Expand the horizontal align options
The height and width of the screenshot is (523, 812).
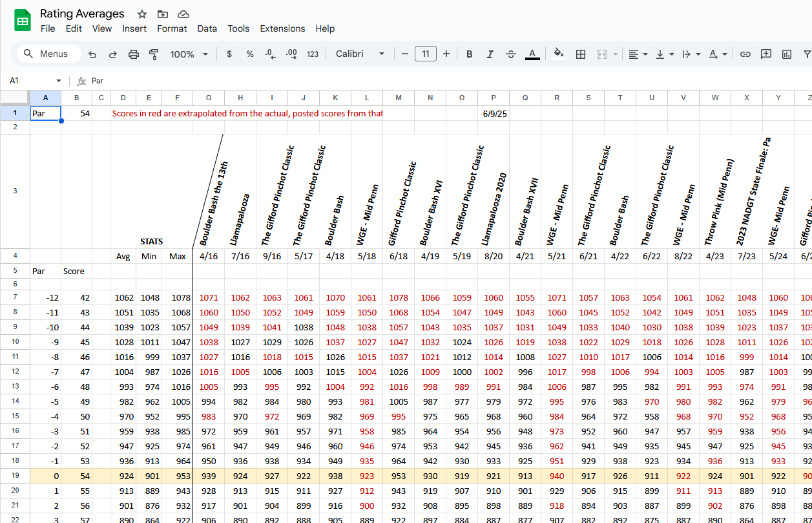(x=644, y=54)
